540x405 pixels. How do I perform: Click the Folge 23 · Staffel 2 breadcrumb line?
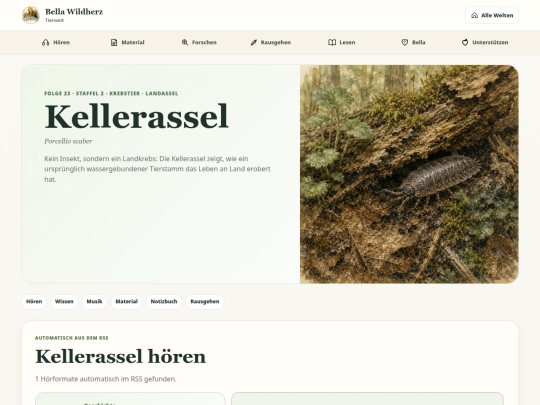coord(111,93)
